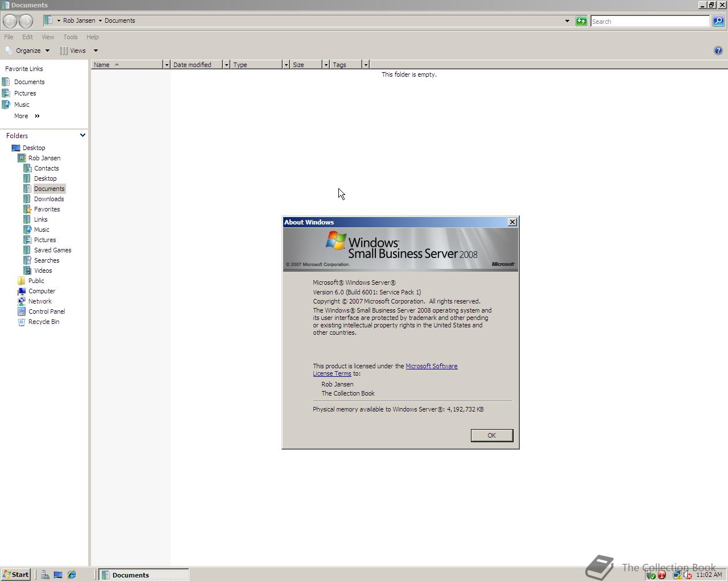
Task: Click Show Desktop icon in Quick Launch
Action: (58, 575)
